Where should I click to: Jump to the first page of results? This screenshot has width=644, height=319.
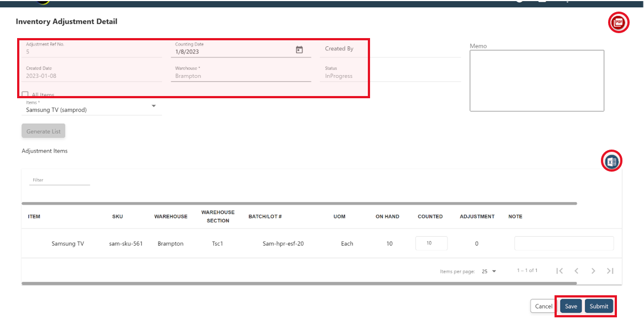pos(559,270)
